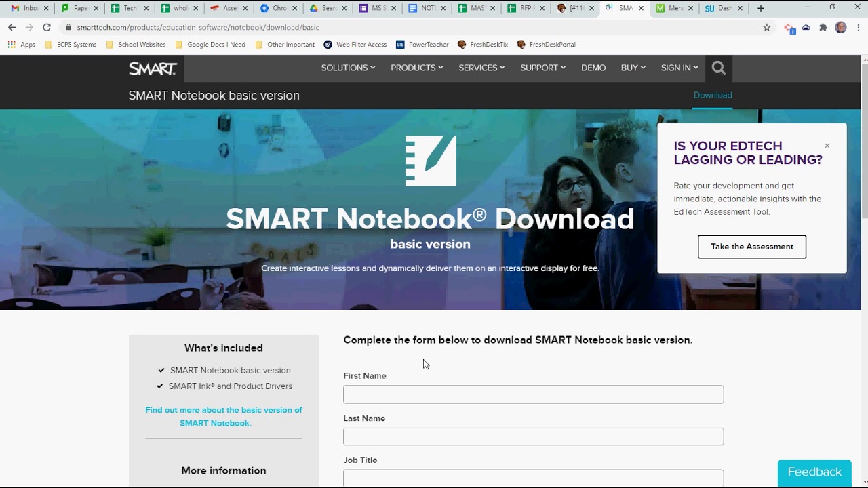
Task: Click the 'What's included' heading
Action: [x=223, y=348]
